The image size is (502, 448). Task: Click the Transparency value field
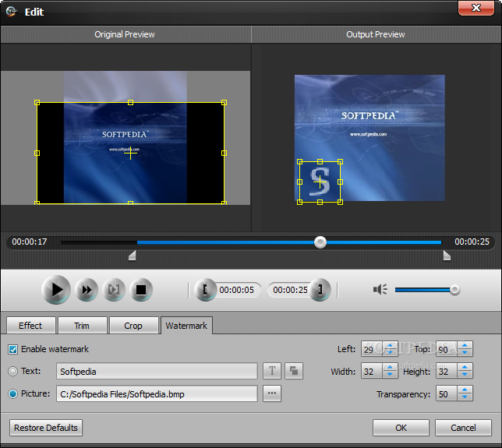(x=447, y=393)
